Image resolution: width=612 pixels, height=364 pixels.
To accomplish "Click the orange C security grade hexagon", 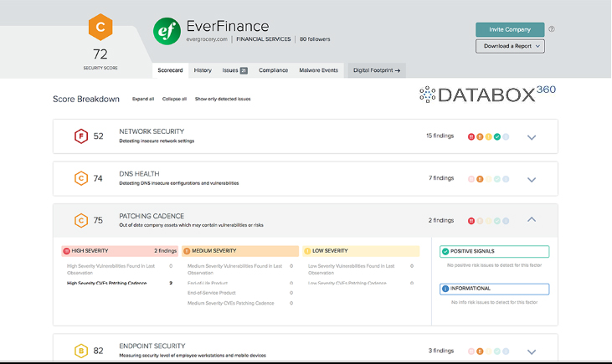I will (100, 27).
